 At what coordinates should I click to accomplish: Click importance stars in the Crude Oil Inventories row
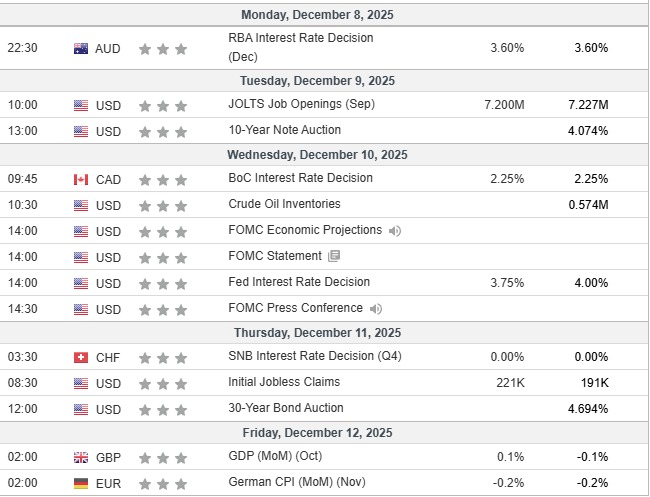163,206
